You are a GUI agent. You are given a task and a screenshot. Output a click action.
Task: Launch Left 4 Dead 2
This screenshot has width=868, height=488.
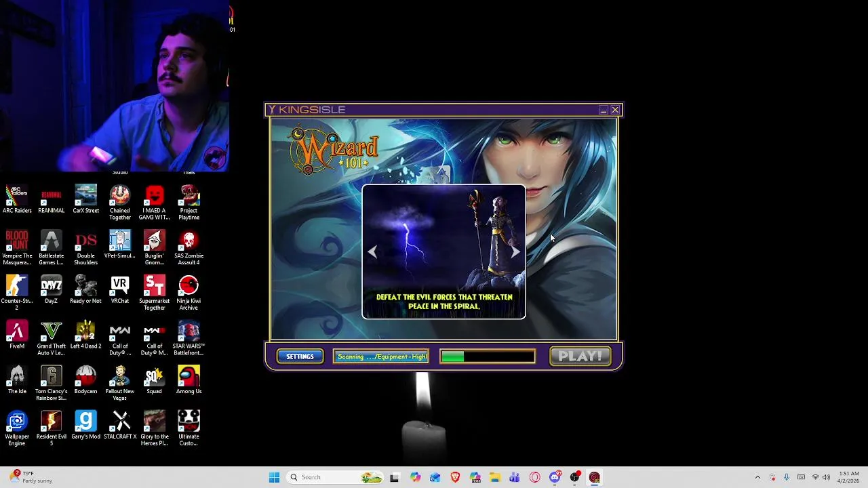click(x=85, y=335)
